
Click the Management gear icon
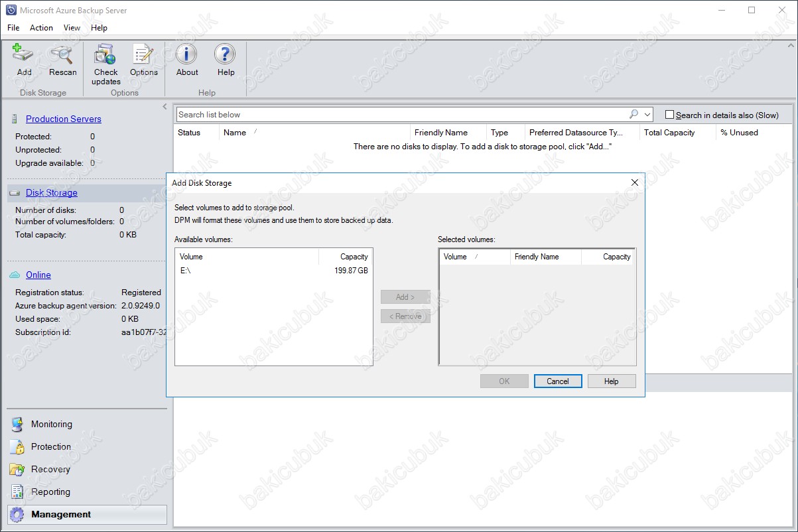point(17,515)
